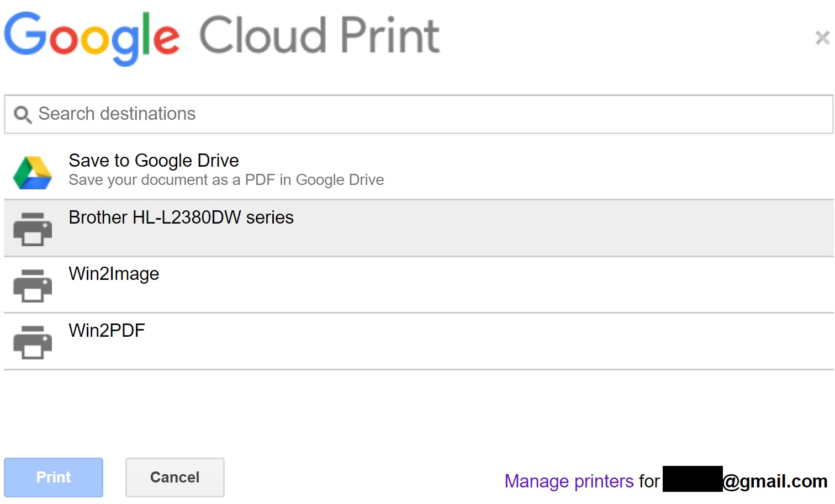Select the Win2Image destination

pos(113,273)
